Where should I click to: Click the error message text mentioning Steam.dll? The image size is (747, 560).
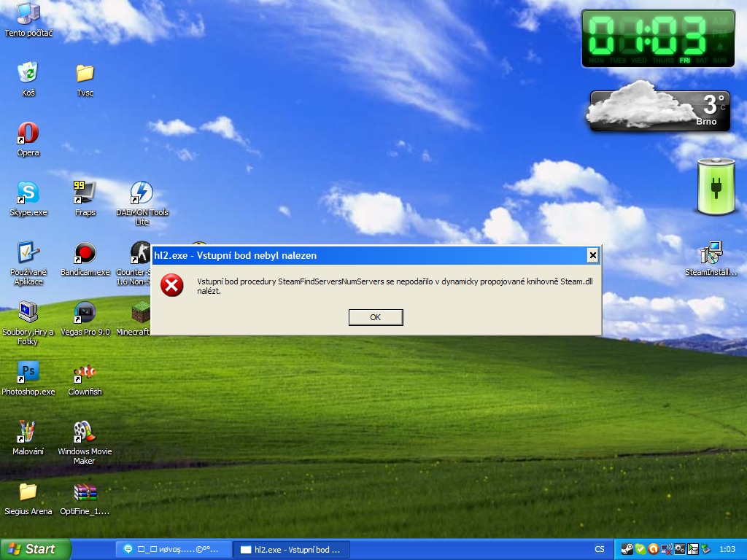point(395,286)
